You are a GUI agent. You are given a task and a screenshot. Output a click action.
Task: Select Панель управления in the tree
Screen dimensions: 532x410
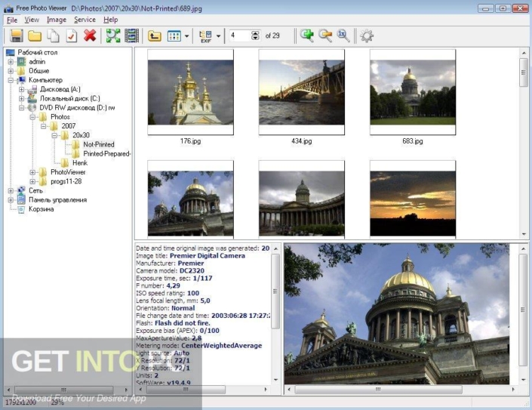(57, 199)
